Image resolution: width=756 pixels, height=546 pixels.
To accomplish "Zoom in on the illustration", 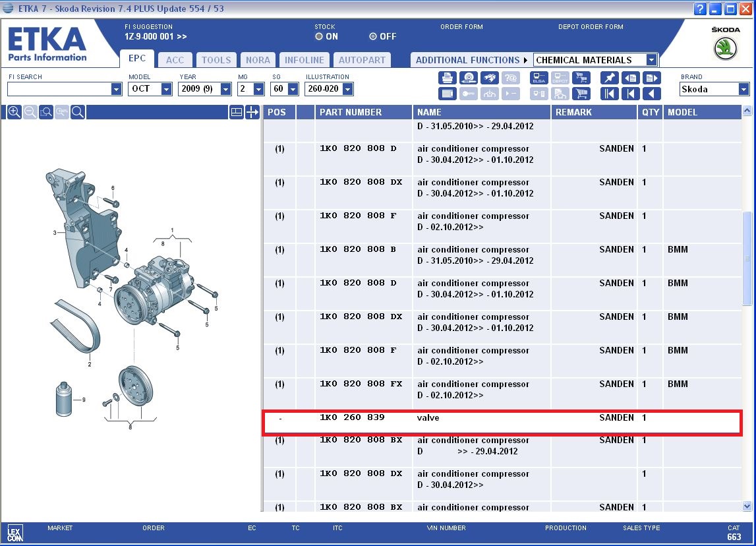I will 14,113.
